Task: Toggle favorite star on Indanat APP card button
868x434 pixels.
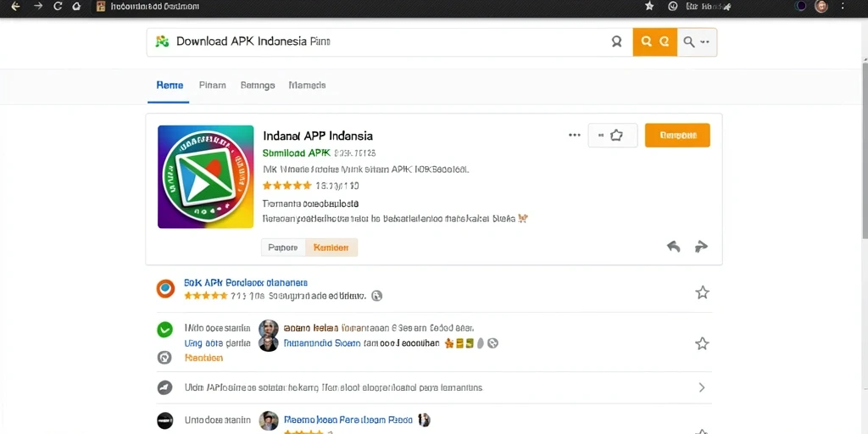Action: [x=613, y=135]
